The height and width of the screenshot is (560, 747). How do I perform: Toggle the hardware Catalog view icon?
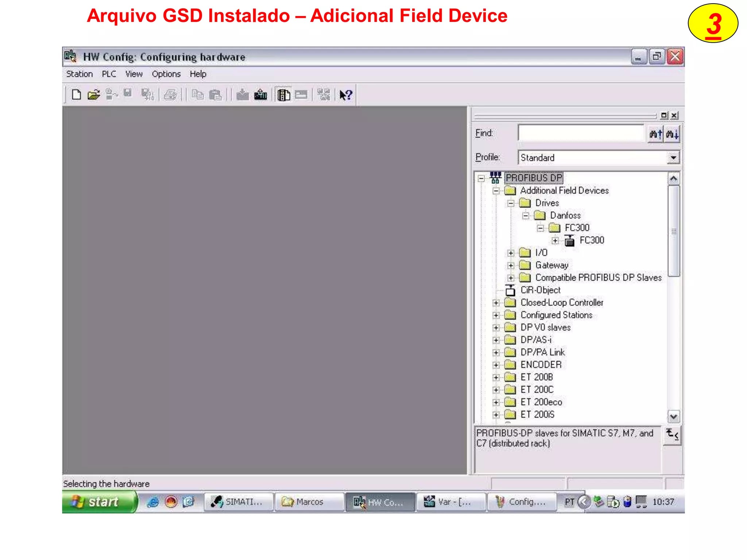pyautogui.click(x=283, y=95)
